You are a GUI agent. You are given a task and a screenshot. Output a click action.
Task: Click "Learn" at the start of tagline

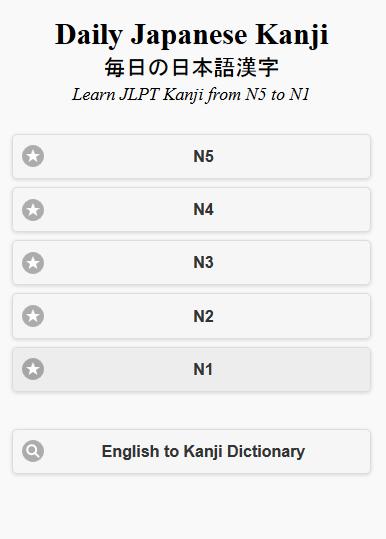coord(93,94)
